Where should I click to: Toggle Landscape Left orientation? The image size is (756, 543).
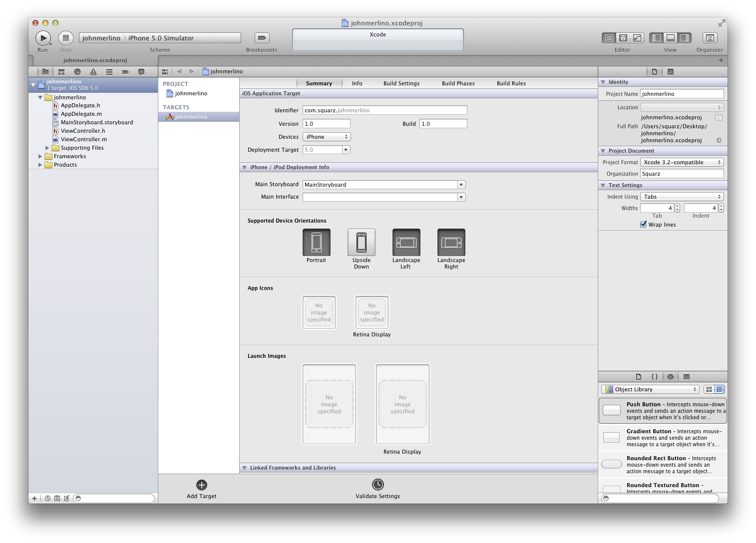pyautogui.click(x=406, y=243)
